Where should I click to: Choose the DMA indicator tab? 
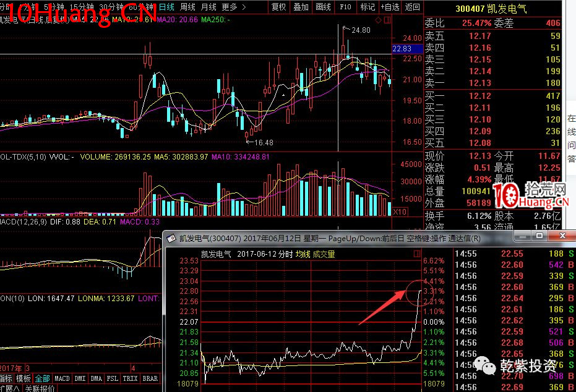(96, 378)
